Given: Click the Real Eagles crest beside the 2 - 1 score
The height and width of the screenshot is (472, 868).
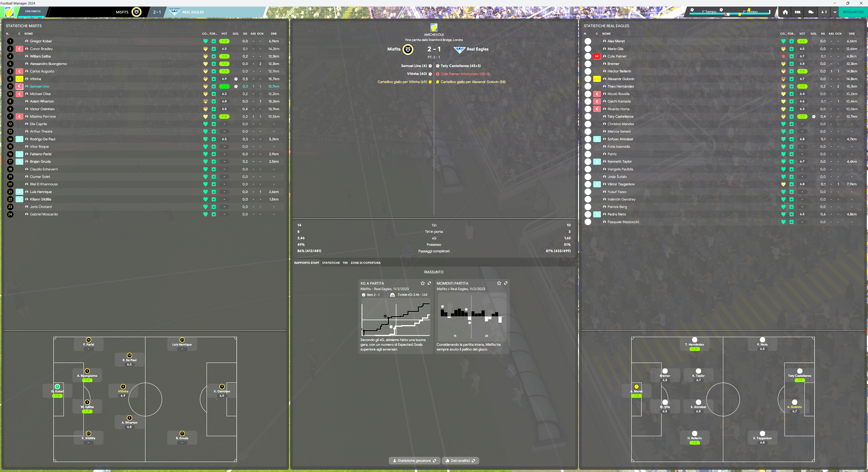Looking at the screenshot, I should pyautogui.click(x=459, y=50).
